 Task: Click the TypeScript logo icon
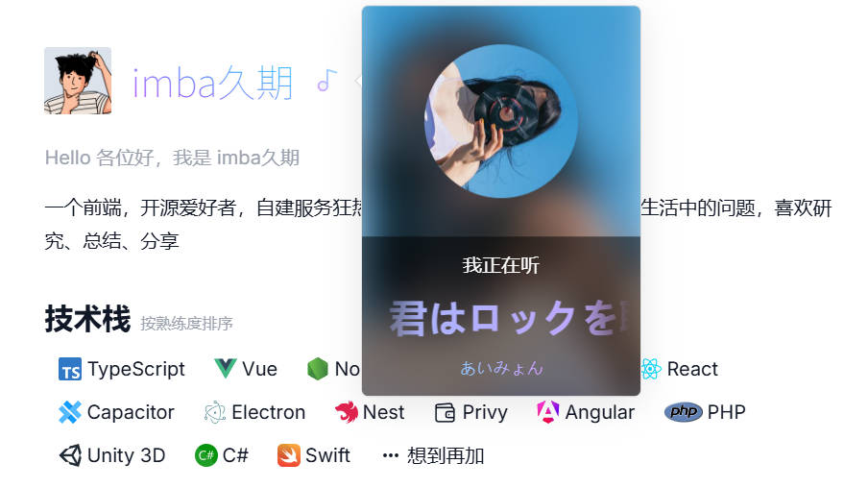(70, 369)
